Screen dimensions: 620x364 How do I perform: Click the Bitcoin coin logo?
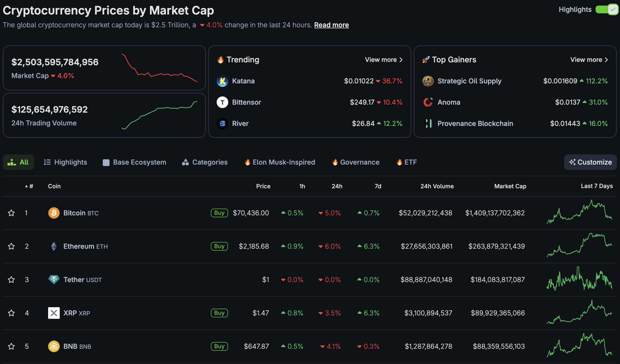pos(54,213)
